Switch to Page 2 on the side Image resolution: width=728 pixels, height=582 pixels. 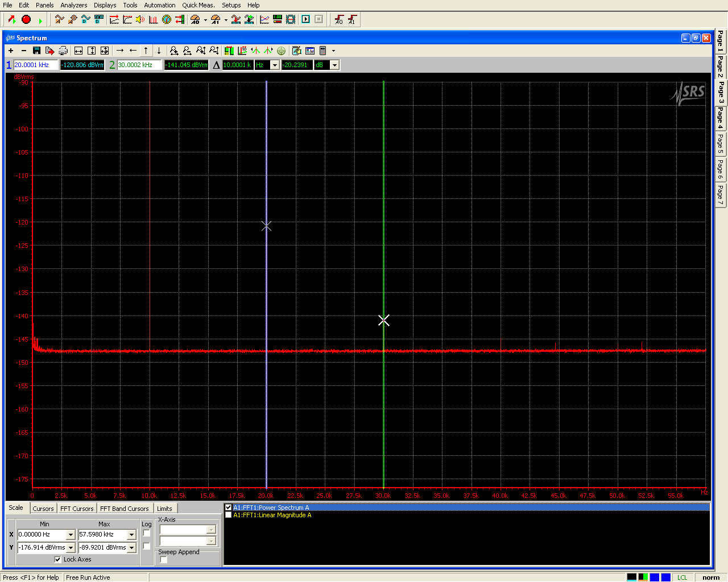click(720, 67)
